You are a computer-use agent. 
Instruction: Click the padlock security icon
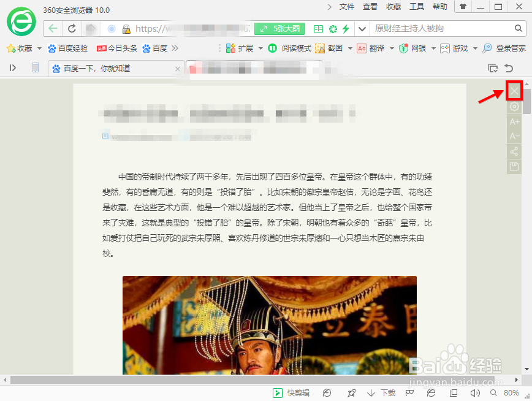(x=126, y=29)
